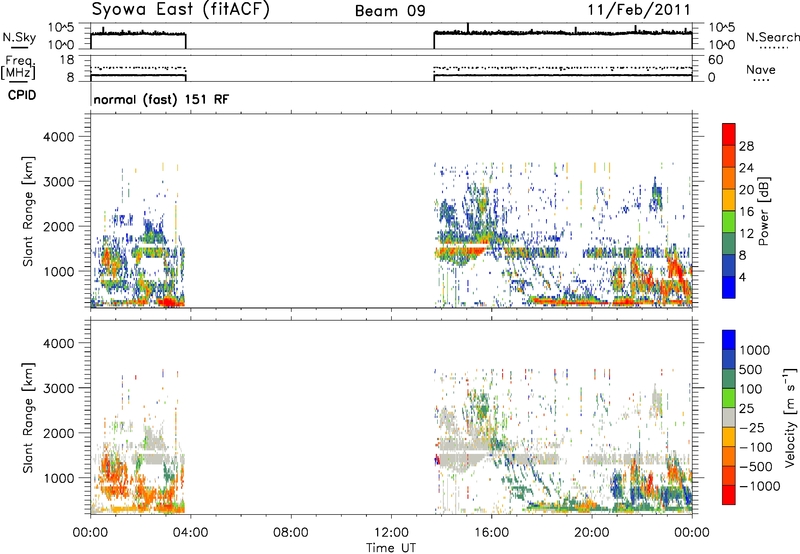Click the "3000" tick on the power panel axis
The image size is (800, 554).
pyautogui.click(x=59, y=182)
